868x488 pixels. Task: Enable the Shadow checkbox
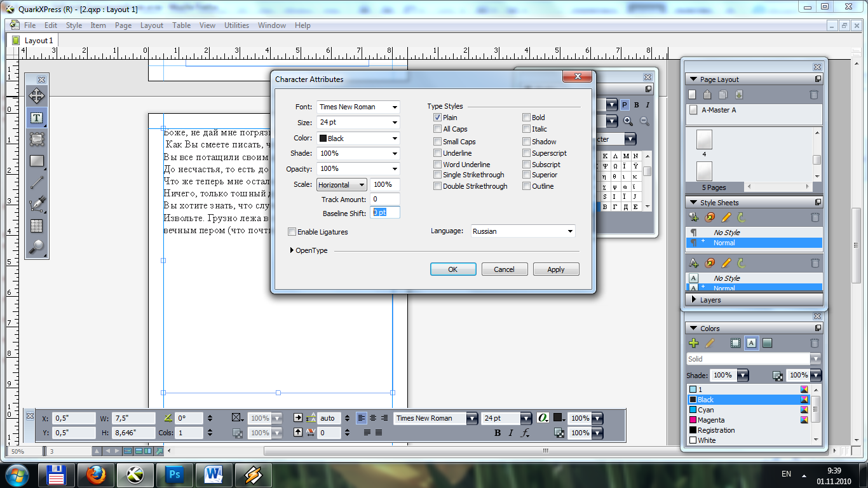pos(526,142)
